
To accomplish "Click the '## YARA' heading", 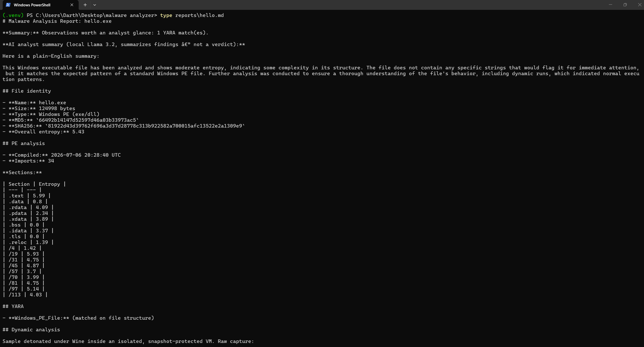I will 13,307.
